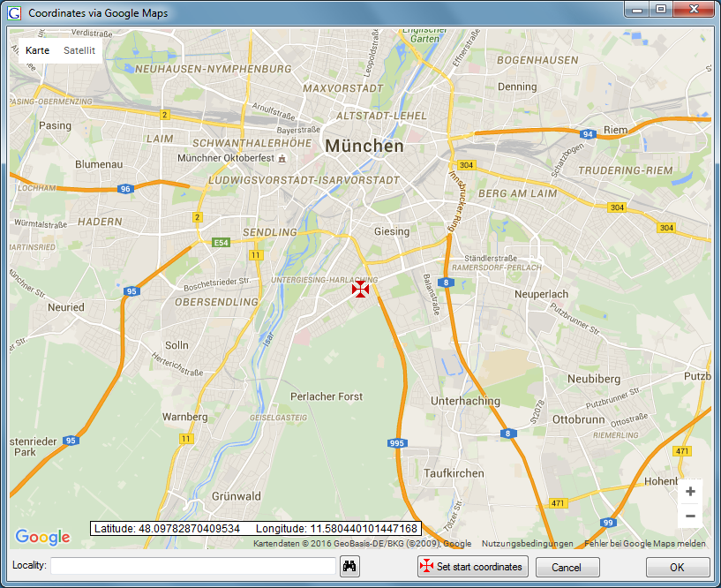The image size is (721, 588).
Task: Click the München city label on map
Action: coord(364,146)
